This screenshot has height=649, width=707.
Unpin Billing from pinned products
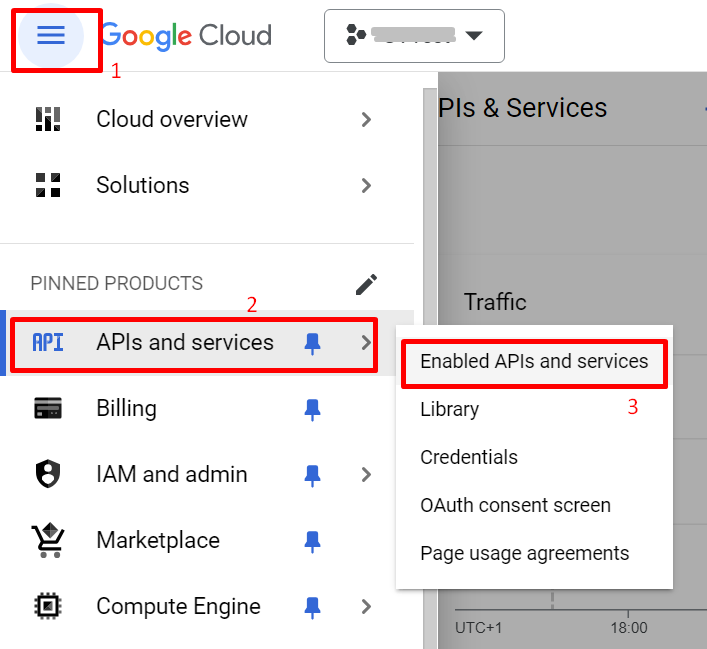(x=313, y=409)
